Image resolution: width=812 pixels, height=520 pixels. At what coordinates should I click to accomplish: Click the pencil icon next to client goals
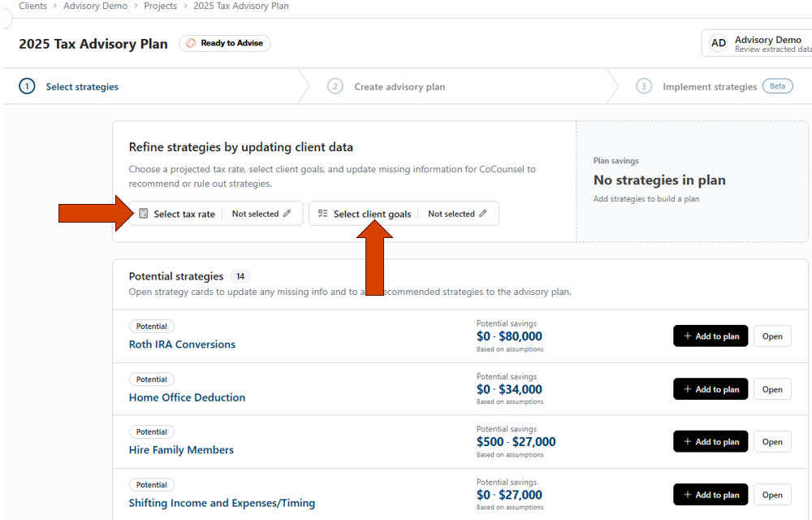(x=483, y=214)
